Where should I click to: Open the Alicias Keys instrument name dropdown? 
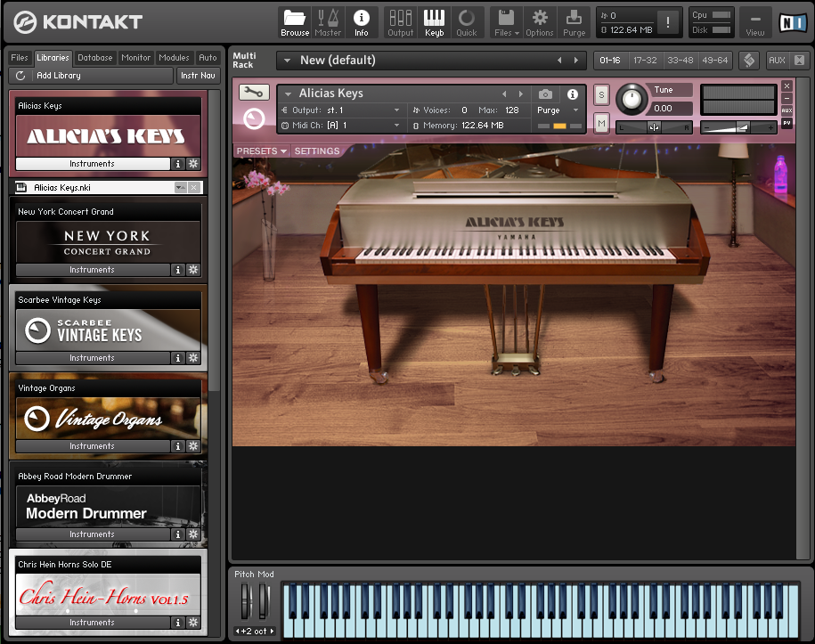pyautogui.click(x=288, y=94)
